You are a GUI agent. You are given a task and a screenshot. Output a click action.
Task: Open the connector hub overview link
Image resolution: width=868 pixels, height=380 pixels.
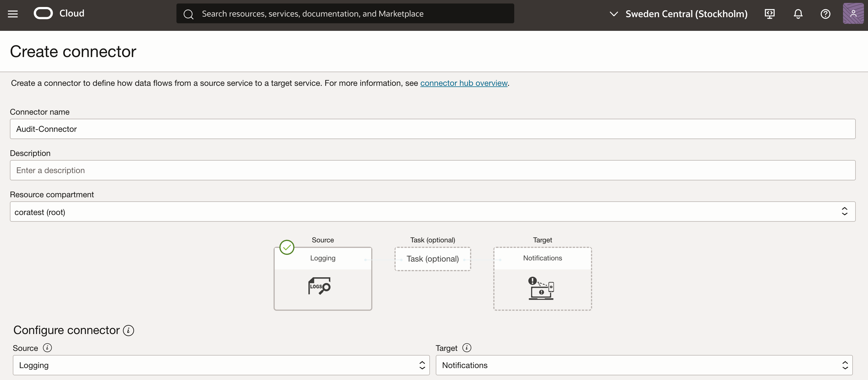tap(464, 83)
